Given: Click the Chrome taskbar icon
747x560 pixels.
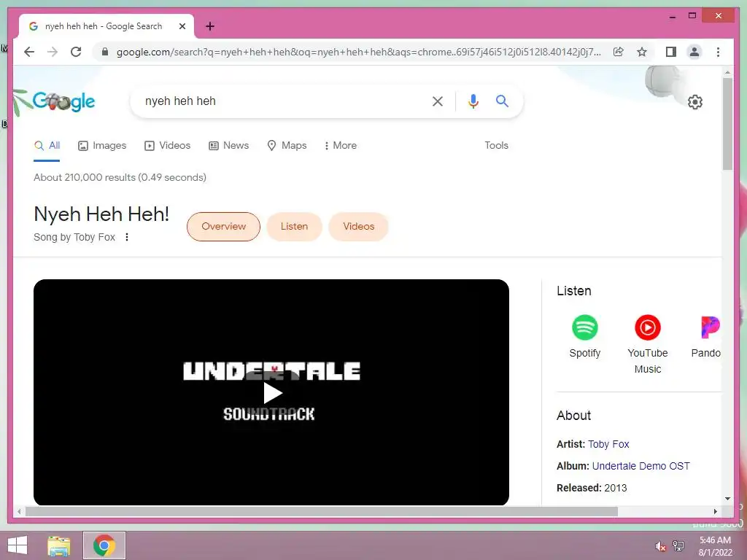Looking at the screenshot, I should point(104,545).
